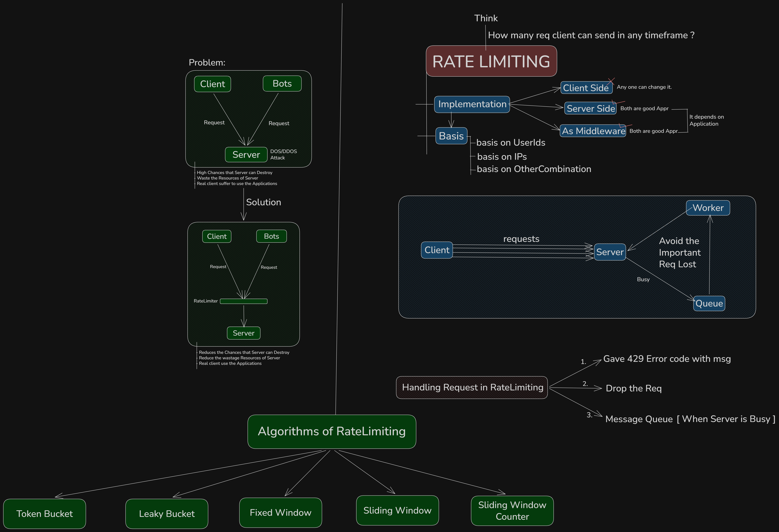Screen dimensions: 779x532
Task: Select the Basis node
Action: click(451, 136)
